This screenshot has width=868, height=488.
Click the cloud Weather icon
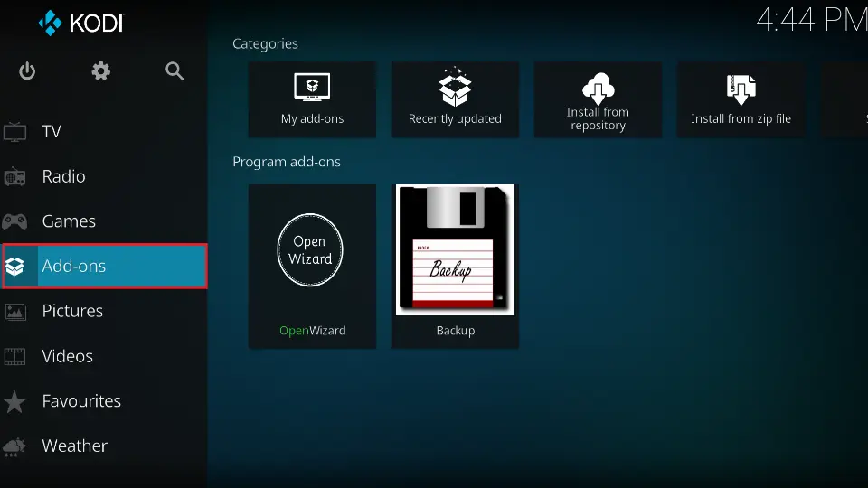(14, 446)
